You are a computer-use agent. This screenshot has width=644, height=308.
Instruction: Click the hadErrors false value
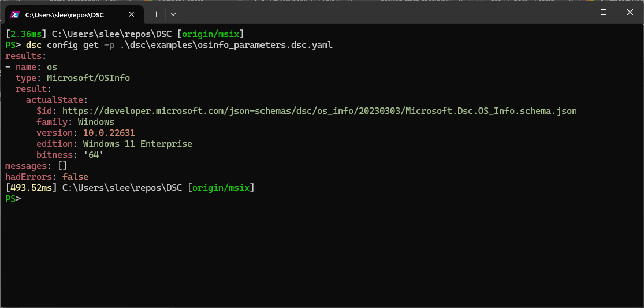75,177
